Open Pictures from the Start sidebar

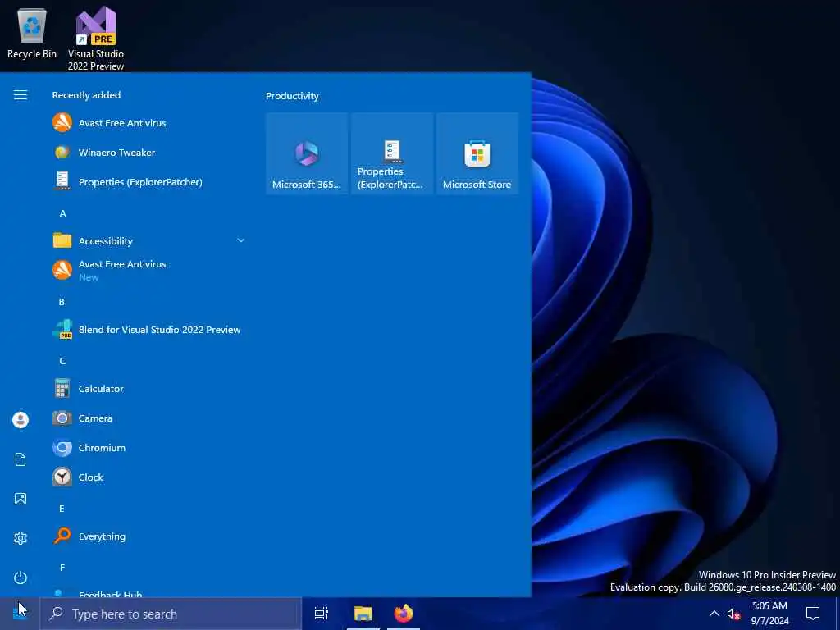point(21,499)
